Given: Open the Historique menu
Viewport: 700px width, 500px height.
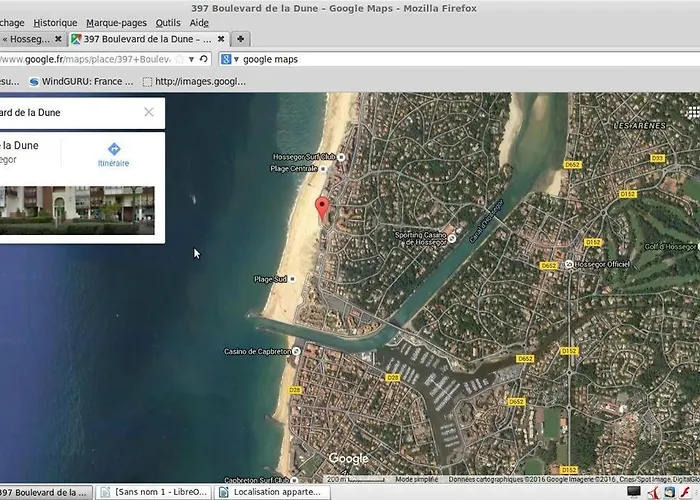Looking at the screenshot, I should point(54,22).
